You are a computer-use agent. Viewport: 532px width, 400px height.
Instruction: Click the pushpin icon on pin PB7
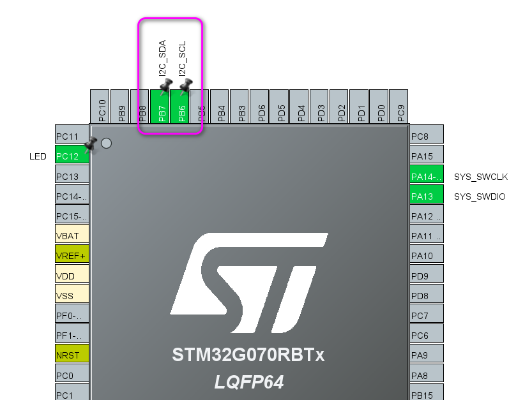pos(165,86)
